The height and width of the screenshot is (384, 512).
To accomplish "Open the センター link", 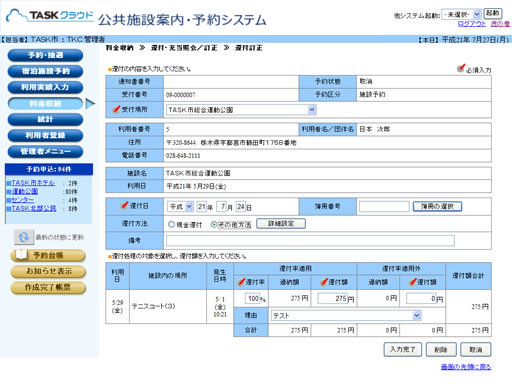I will [23, 200].
